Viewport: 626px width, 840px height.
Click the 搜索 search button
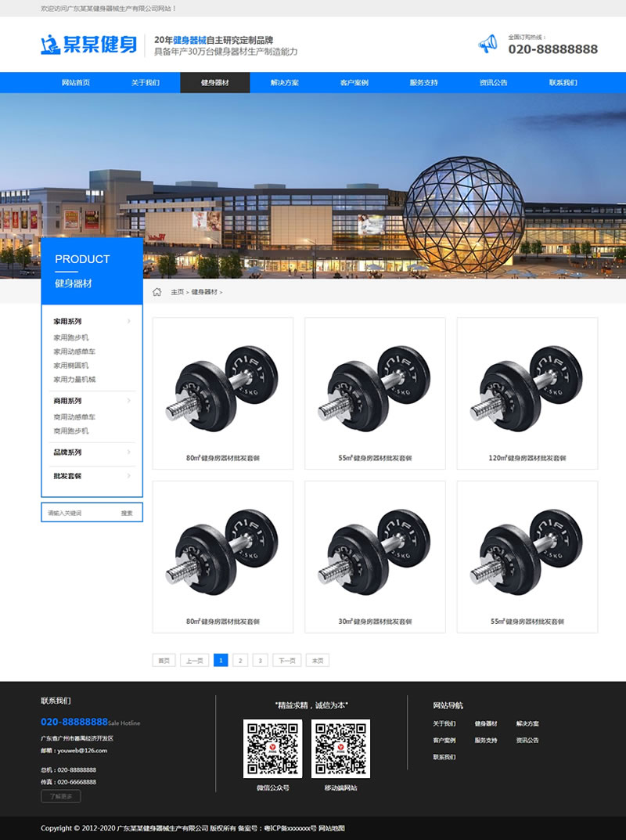tap(127, 513)
